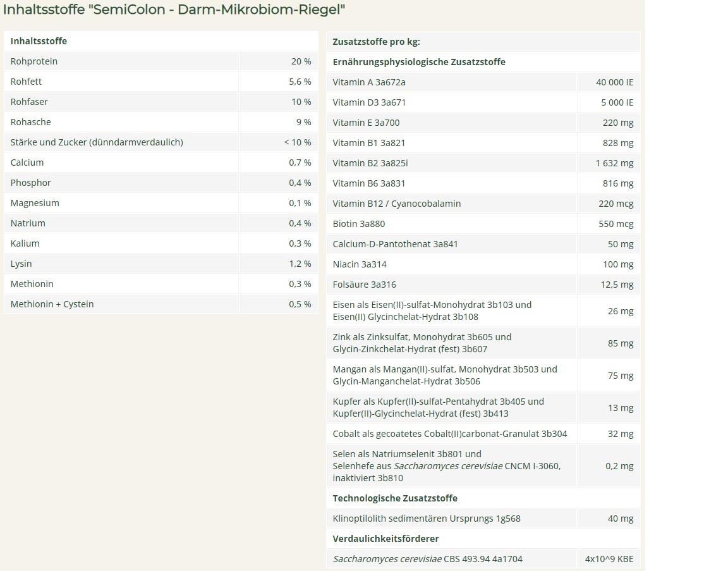Click the 4x10^9 KBE value
Image resolution: width=728 pixels, height=571 pixels.
609,559
